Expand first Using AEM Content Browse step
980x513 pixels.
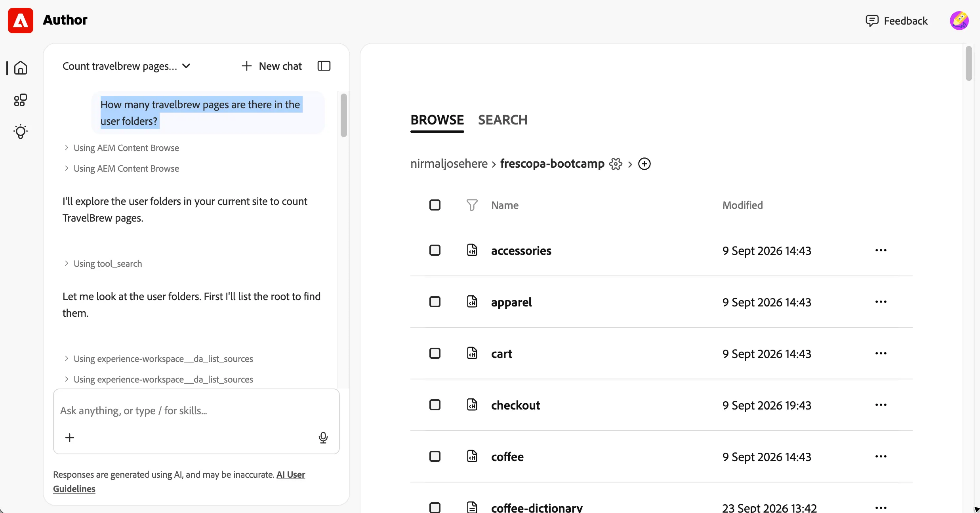click(122, 148)
